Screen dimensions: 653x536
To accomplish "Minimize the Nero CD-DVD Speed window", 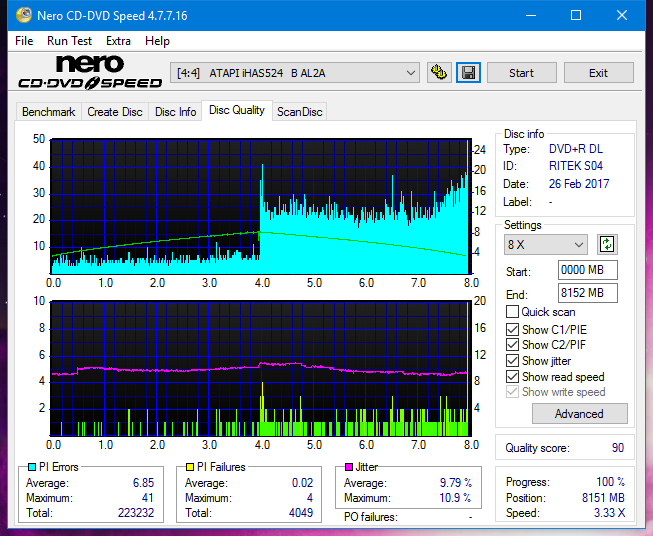I will (531, 16).
